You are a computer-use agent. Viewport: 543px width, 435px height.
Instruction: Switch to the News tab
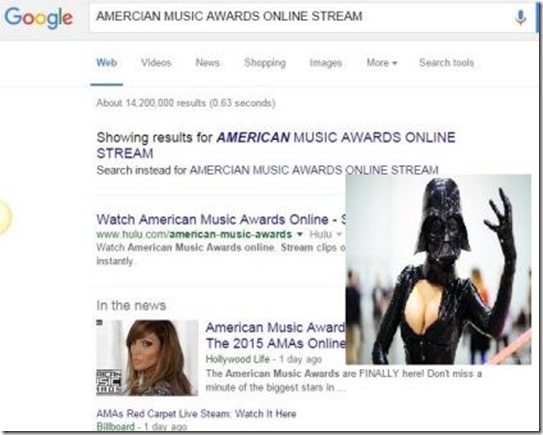coord(207,63)
